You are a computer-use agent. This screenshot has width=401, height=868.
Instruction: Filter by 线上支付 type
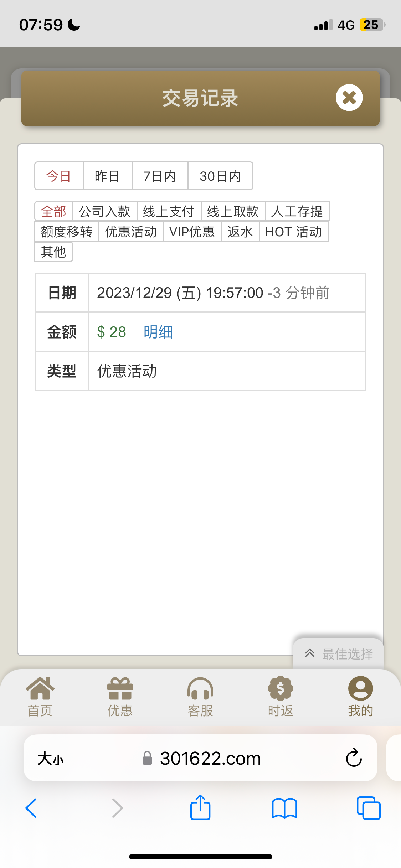click(169, 211)
